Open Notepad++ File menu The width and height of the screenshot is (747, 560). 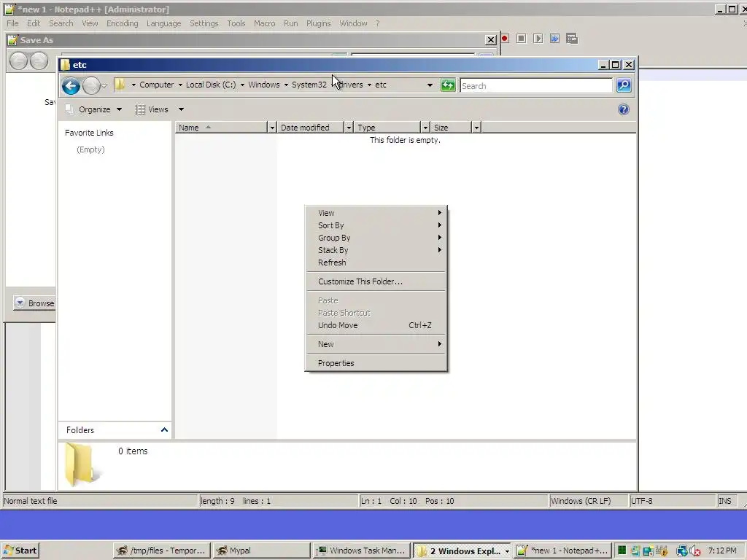(x=12, y=23)
